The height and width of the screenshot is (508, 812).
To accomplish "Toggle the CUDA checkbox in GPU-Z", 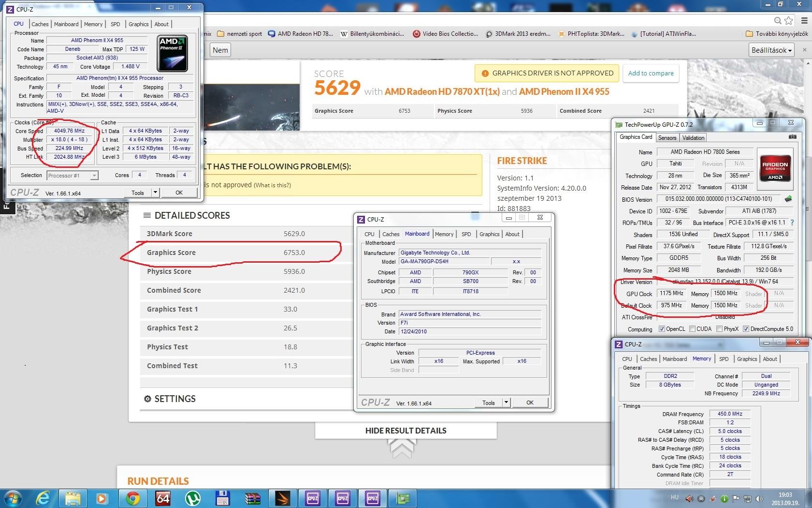I will (x=692, y=329).
